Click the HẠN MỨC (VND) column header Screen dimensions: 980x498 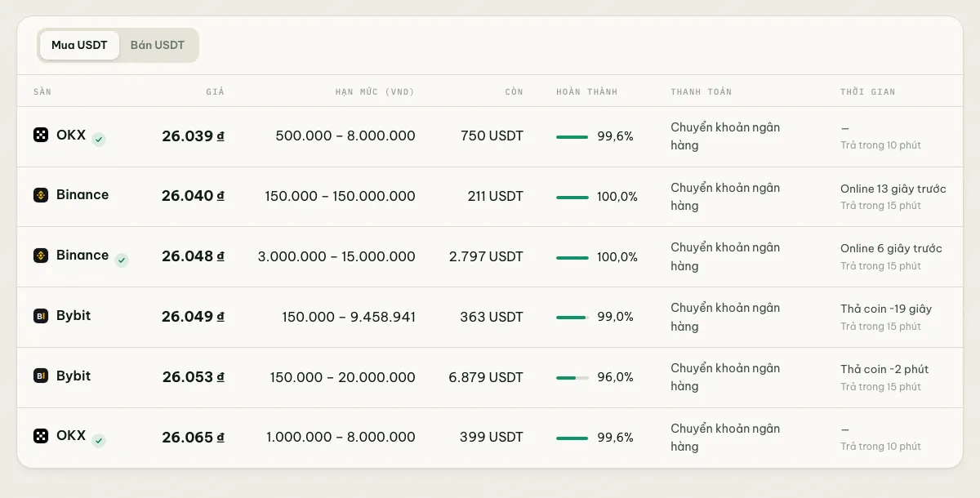pyautogui.click(x=375, y=91)
